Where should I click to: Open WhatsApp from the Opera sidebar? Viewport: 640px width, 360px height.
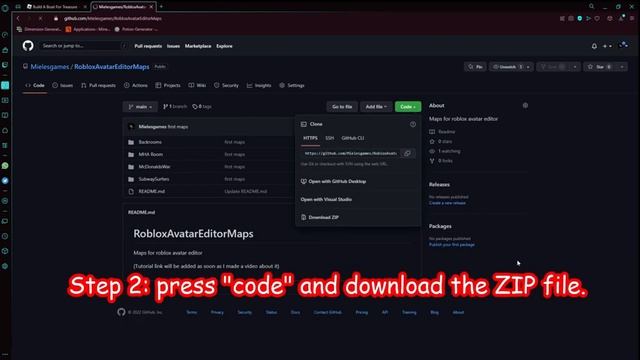[5, 166]
